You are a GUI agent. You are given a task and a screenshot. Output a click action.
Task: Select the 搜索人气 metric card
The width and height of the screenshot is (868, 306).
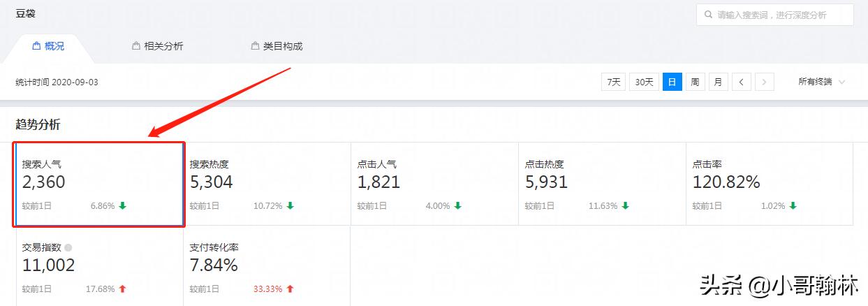[99, 184]
